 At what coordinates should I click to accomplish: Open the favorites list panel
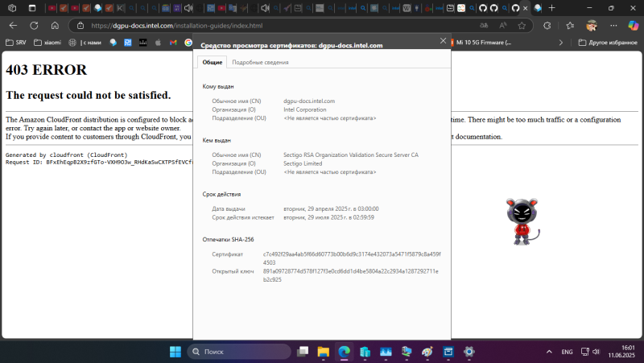(x=570, y=26)
